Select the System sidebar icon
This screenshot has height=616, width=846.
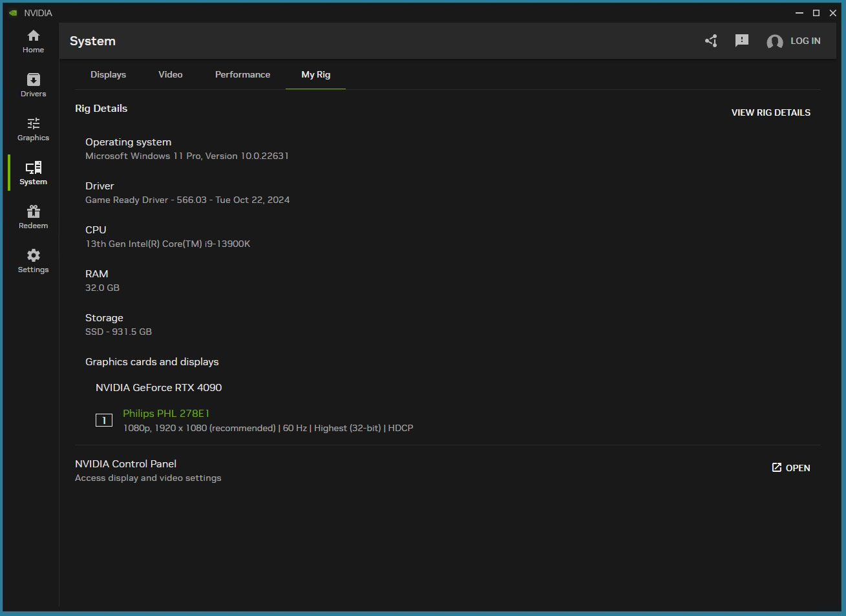click(33, 173)
